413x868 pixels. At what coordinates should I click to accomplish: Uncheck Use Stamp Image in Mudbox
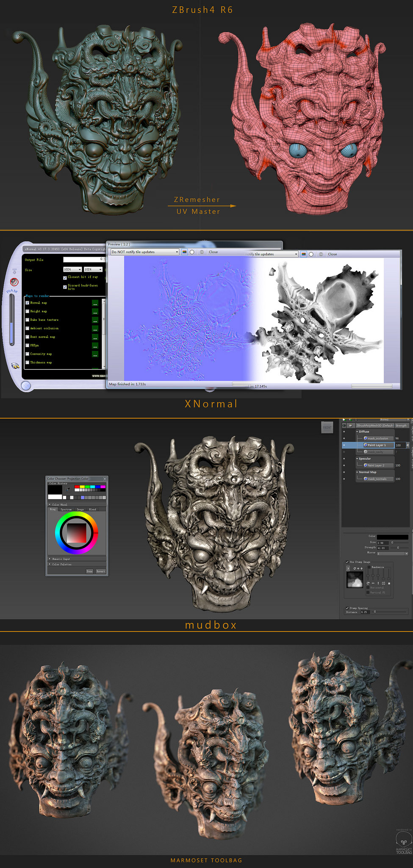coord(347,562)
